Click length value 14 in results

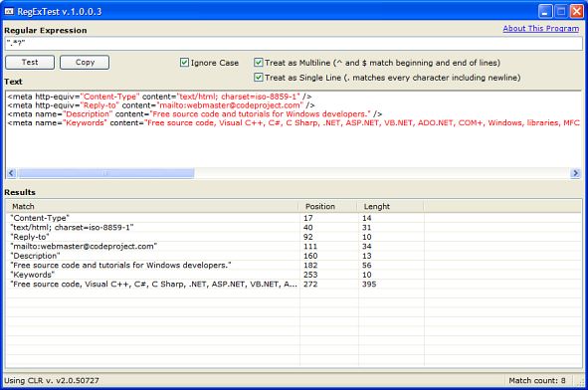click(x=367, y=218)
